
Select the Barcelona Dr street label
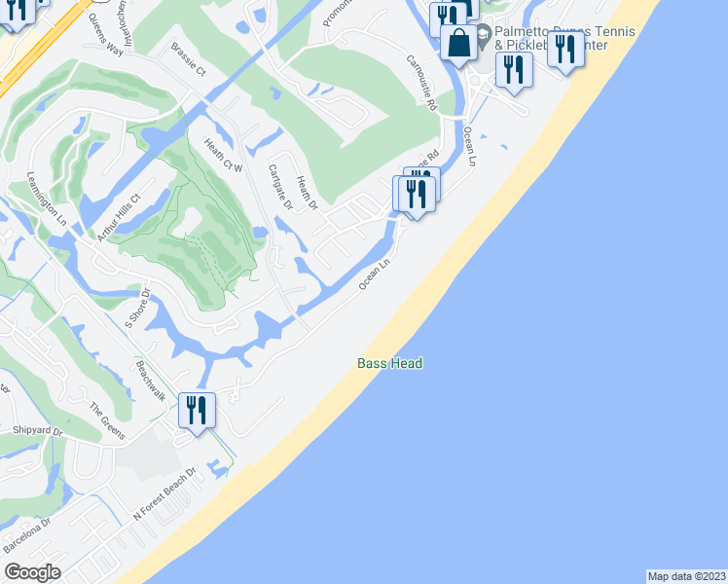point(27,534)
